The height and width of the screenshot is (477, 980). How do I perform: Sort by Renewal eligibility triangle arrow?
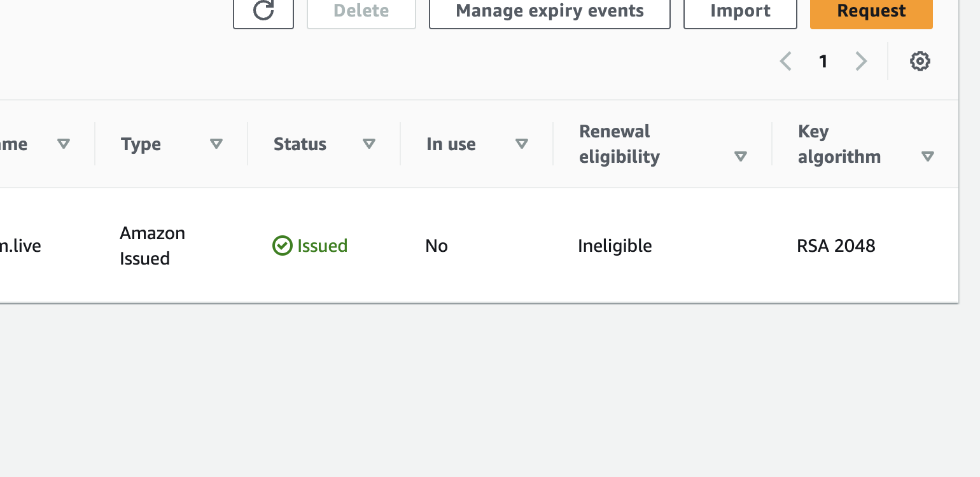coord(741,156)
